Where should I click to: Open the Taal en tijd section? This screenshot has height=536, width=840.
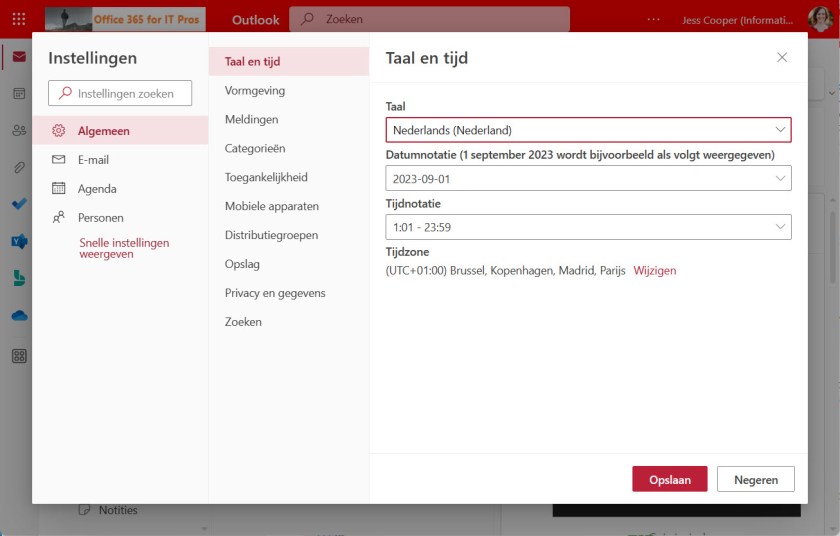[289, 62]
